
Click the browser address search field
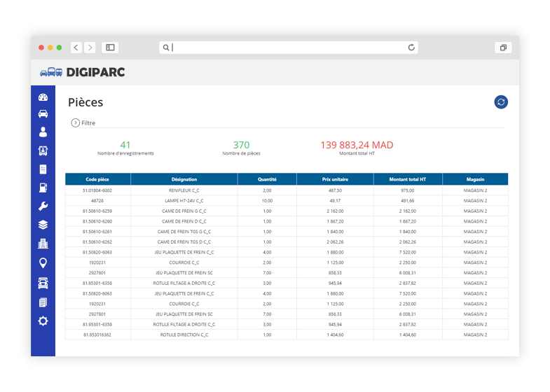(289, 48)
